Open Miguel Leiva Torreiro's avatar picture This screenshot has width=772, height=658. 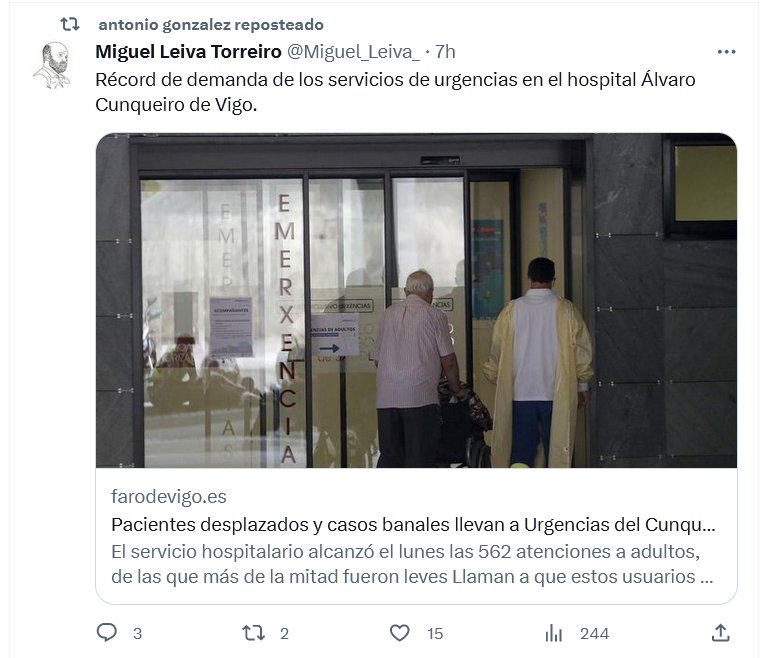coord(53,66)
